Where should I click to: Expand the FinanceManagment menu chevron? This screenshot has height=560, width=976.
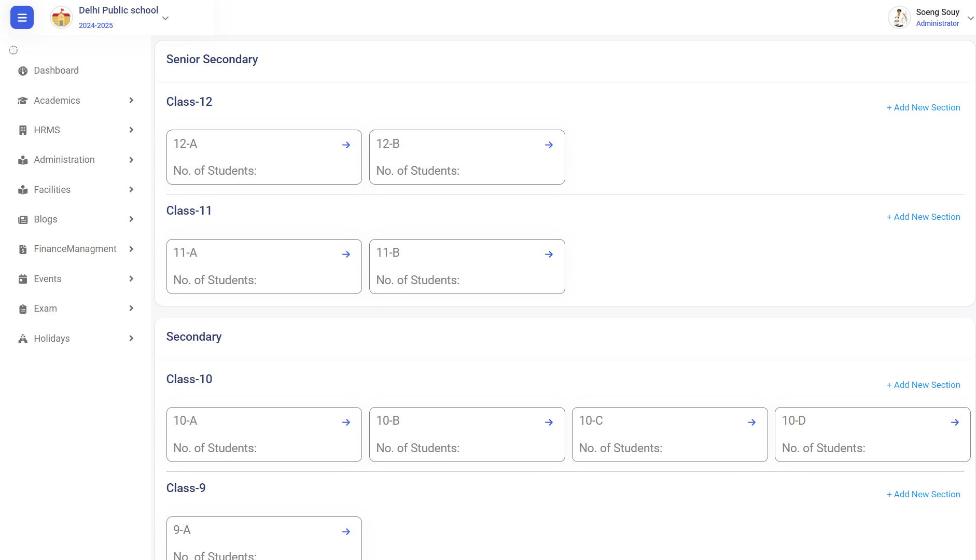(x=131, y=249)
